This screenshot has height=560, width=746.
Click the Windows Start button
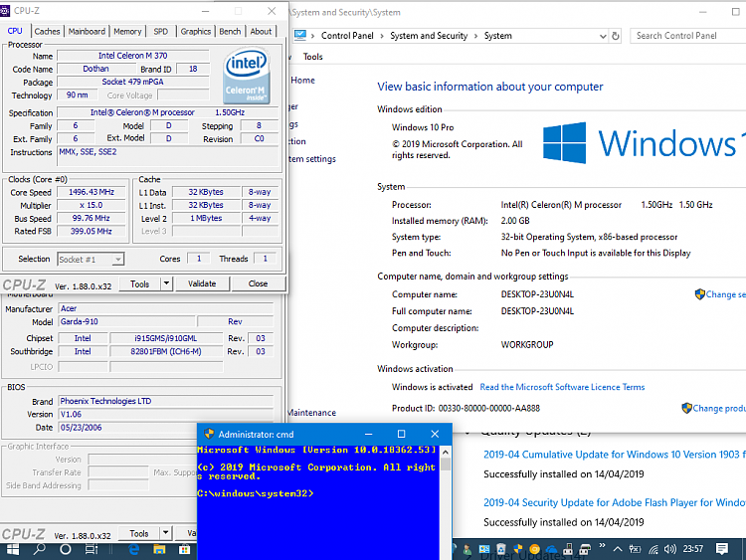coord(13,549)
